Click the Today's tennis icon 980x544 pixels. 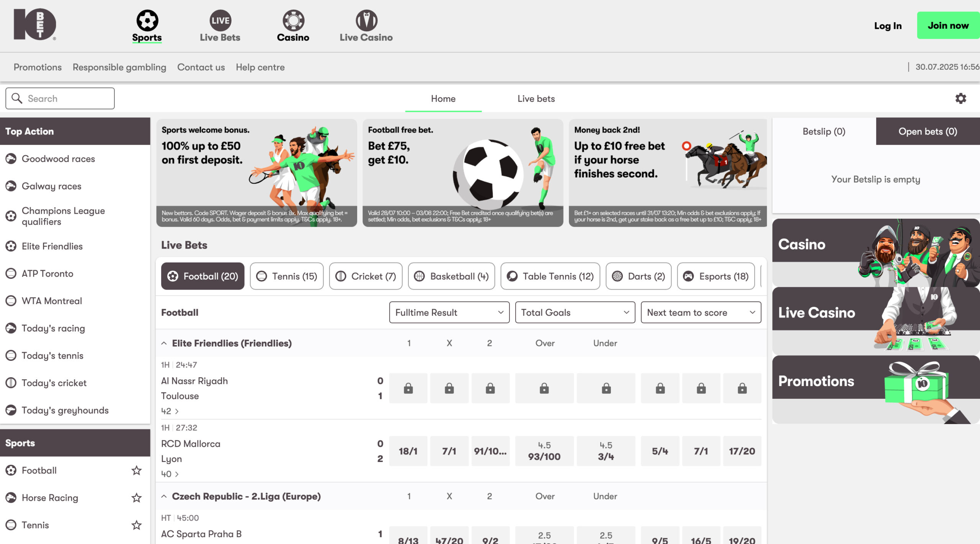(11, 355)
